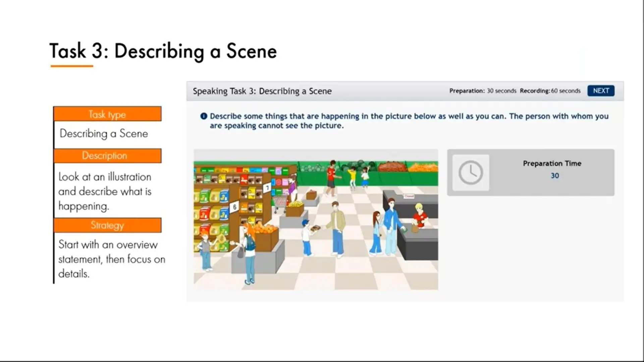This screenshot has height=362, width=644.
Task: Click the Strategy orange header
Action: 107,225
